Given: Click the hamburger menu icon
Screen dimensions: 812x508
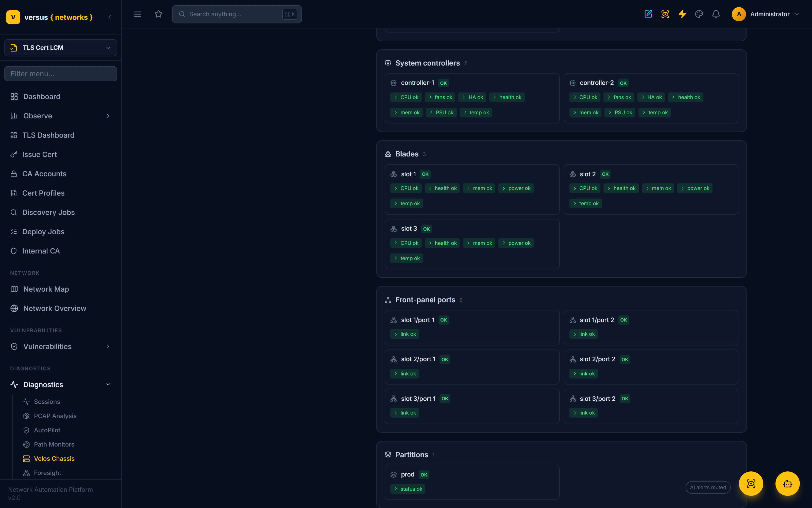Looking at the screenshot, I should tap(137, 14).
